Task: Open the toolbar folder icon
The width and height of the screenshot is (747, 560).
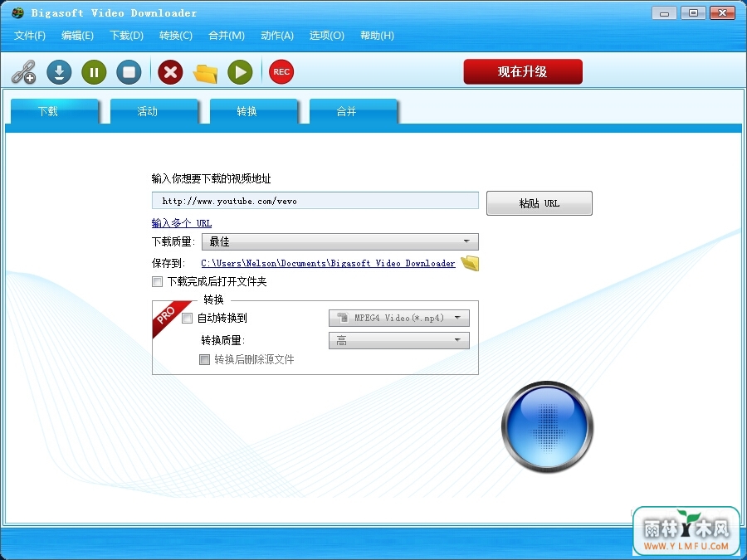Action: click(205, 73)
